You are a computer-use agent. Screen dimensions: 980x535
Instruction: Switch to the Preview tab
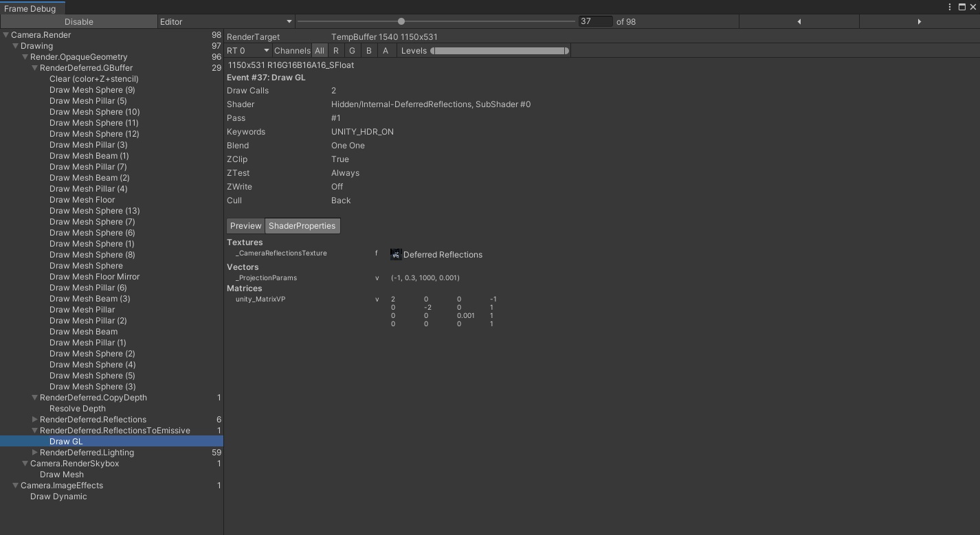pyautogui.click(x=245, y=226)
